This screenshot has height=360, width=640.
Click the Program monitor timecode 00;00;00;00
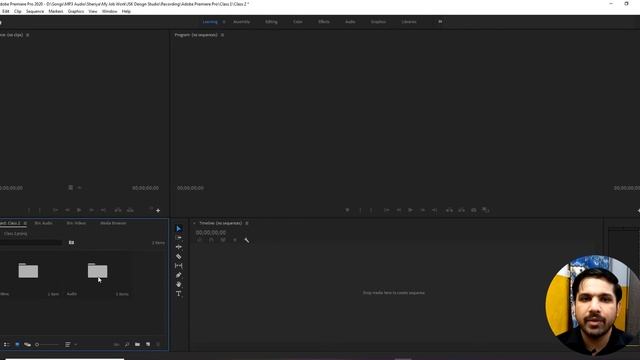190,188
